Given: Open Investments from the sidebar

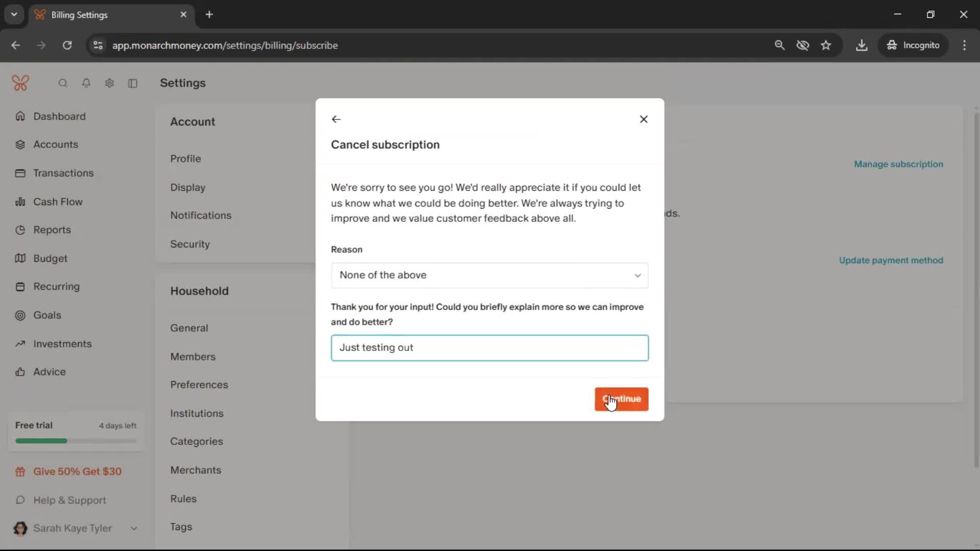Looking at the screenshot, I should pyautogui.click(x=62, y=344).
